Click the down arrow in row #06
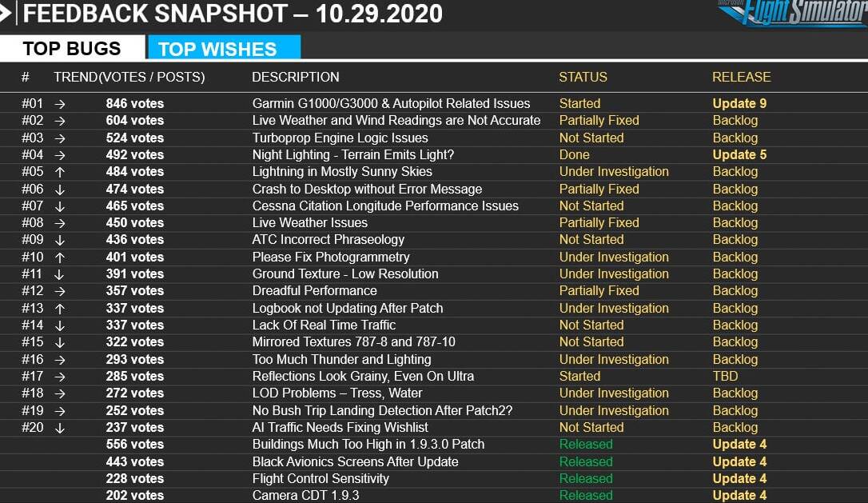 point(60,190)
